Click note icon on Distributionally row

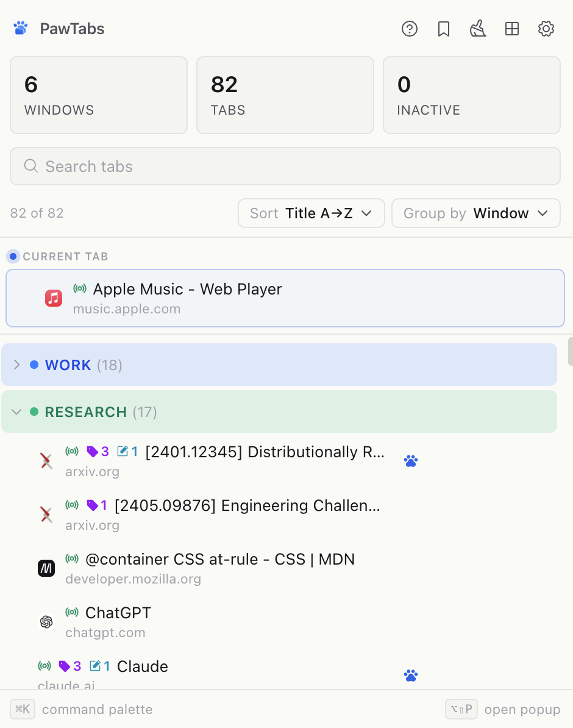click(122, 451)
